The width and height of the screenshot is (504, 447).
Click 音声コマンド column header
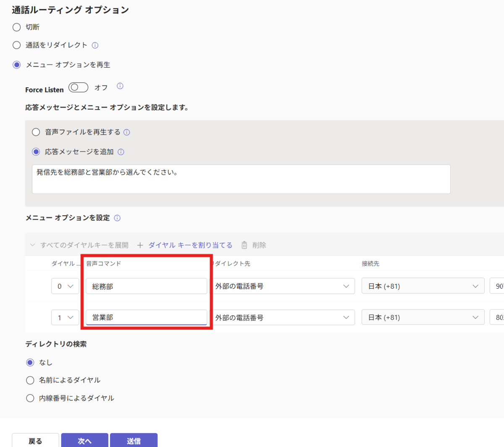[104, 264]
